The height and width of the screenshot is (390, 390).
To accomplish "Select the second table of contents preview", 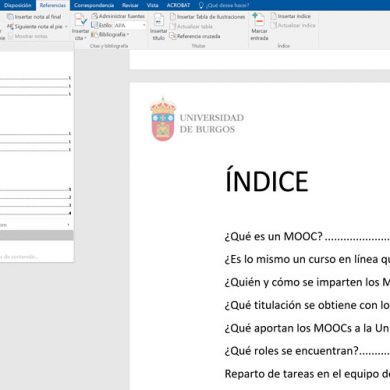I will [x=36, y=142].
